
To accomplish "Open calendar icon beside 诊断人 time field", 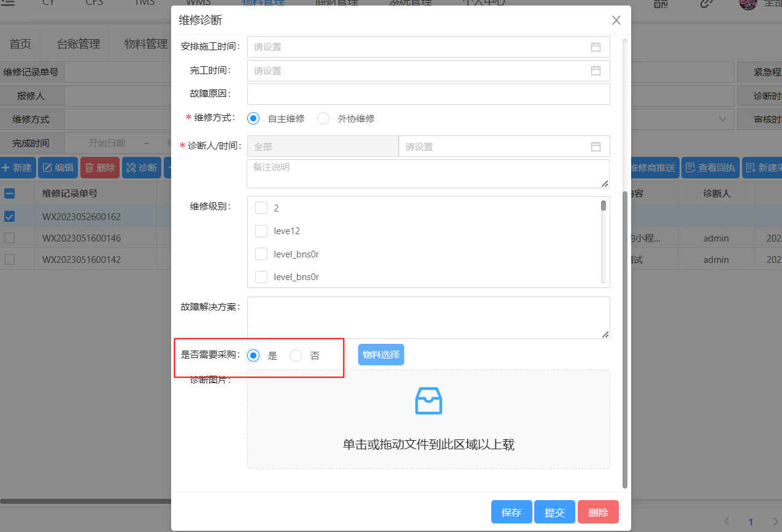I will click(x=596, y=146).
